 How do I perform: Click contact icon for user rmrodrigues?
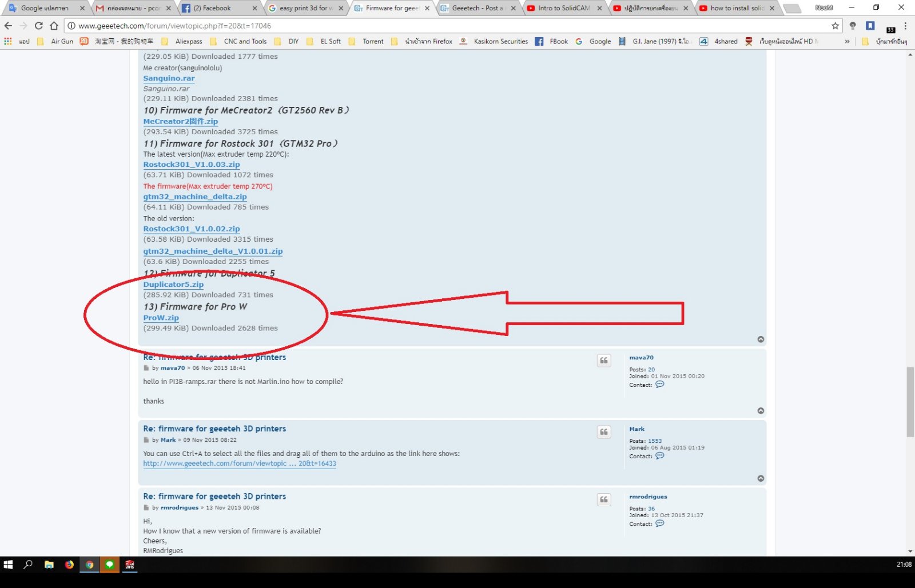click(659, 523)
